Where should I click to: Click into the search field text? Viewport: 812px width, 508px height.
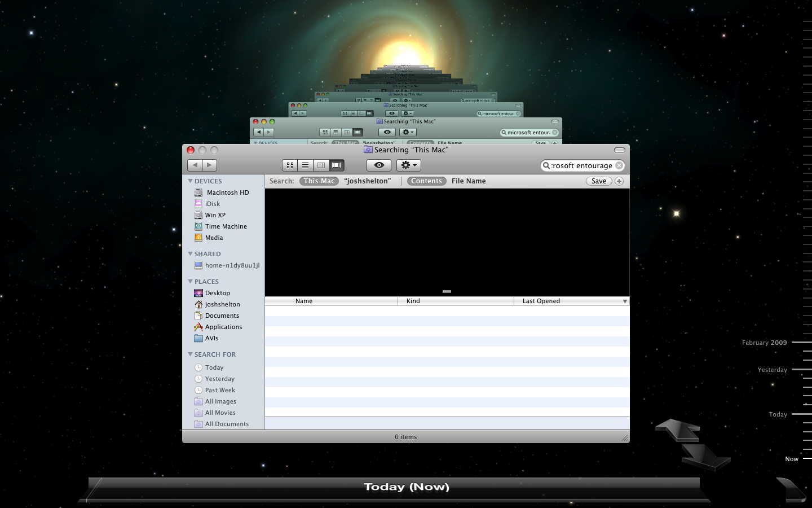coord(582,165)
